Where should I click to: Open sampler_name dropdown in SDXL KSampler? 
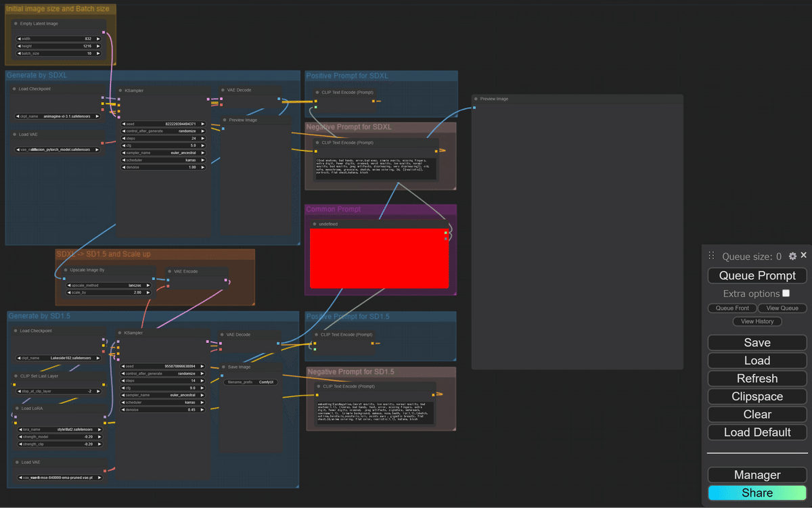164,153
